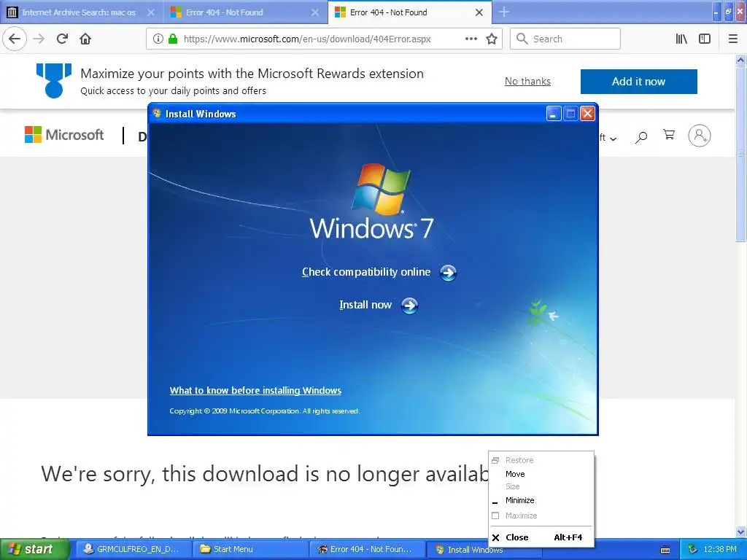Screen dimensions: 747x560
Task: Select Move in the context menu
Action: pos(515,474)
